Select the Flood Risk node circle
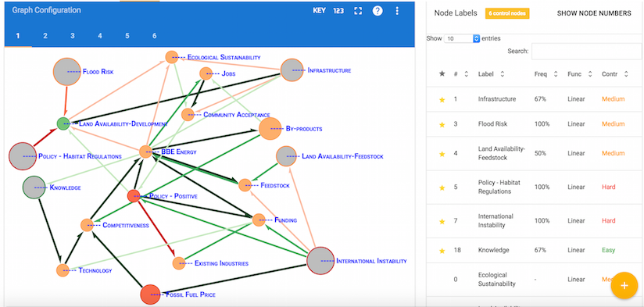The height and width of the screenshot is (307, 644). (x=67, y=72)
